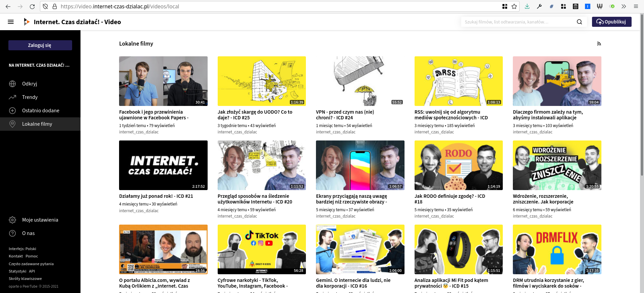Show more extensions with double chevron
This screenshot has width=644, height=293.
click(x=624, y=6)
